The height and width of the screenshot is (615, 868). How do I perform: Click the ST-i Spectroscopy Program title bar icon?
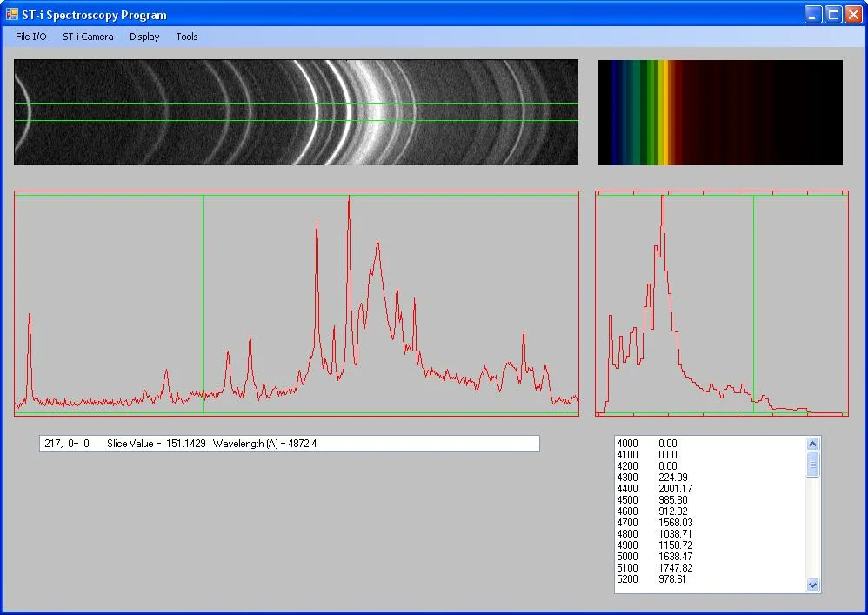11,15
